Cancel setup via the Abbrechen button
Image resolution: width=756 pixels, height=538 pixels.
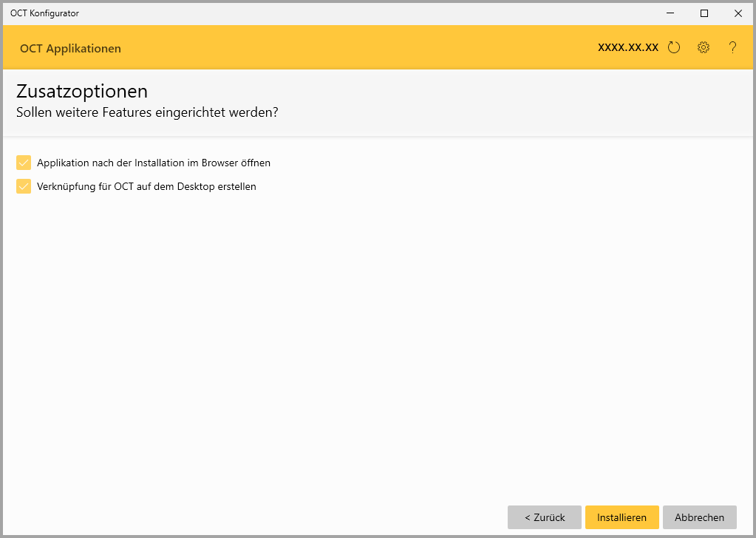pyautogui.click(x=699, y=517)
